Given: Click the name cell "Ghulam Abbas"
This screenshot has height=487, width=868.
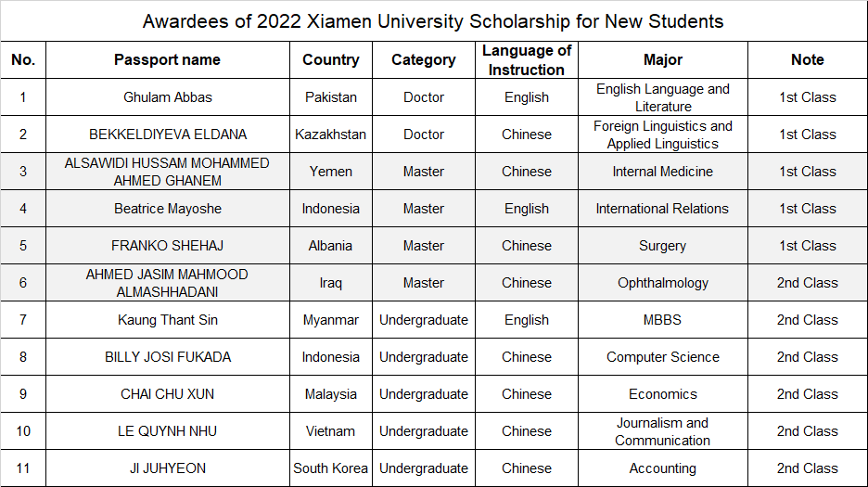Looking at the screenshot, I should click(167, 97).
